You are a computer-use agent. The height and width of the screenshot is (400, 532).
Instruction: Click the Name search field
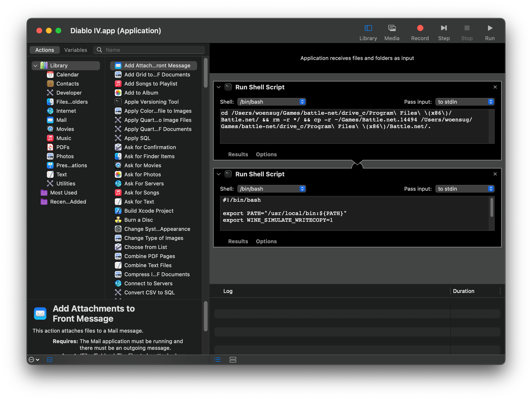coord(154,50)
